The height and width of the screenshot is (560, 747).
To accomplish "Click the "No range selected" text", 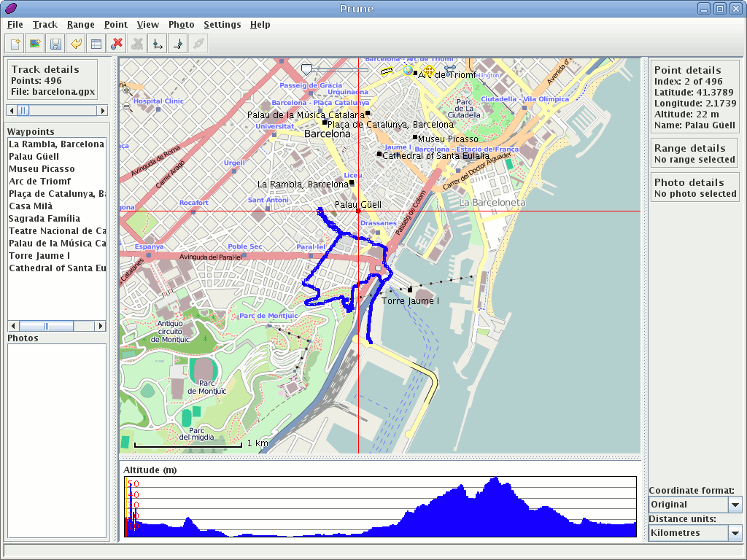I will [x=694, y=160].
